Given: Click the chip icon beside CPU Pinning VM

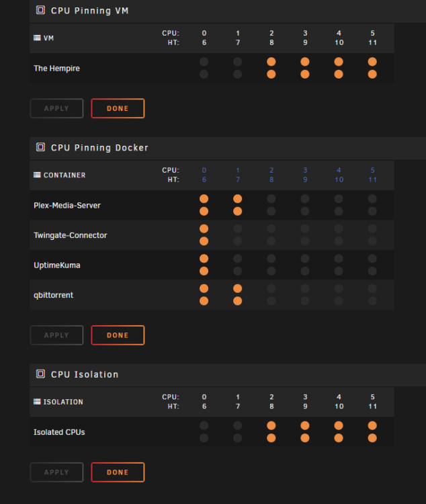Looking at the screenshot, I should (40, 10).
